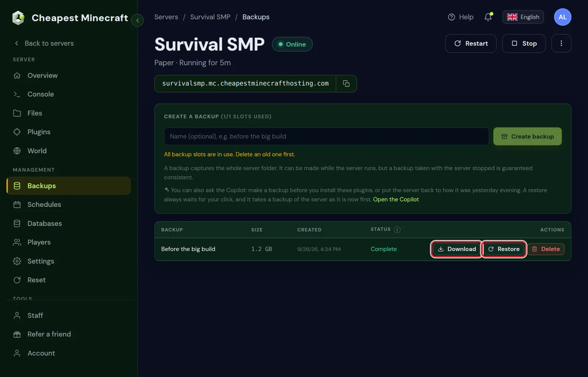Click the Reset circular arrow icon

tap(17, 280)
